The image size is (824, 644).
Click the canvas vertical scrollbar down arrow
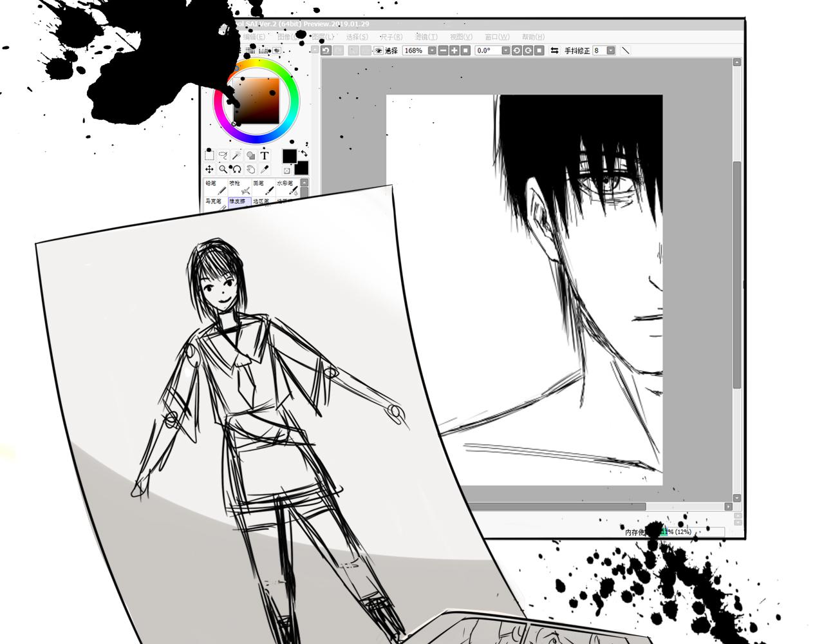[737, 498]
